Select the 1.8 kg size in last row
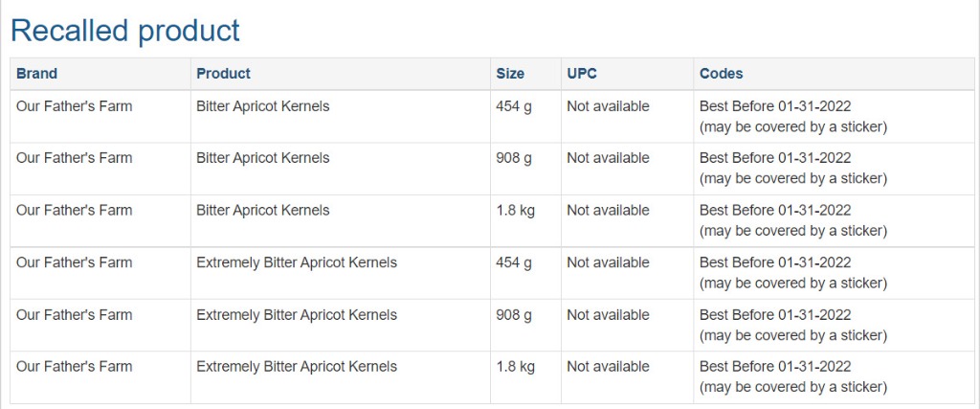 point(516,367)
